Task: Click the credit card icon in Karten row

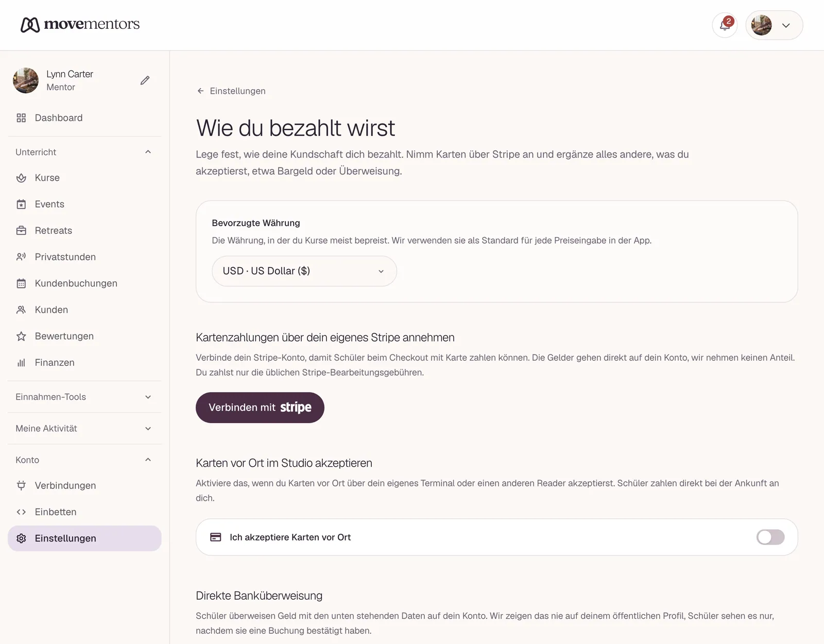Action: tap(216, 537)
